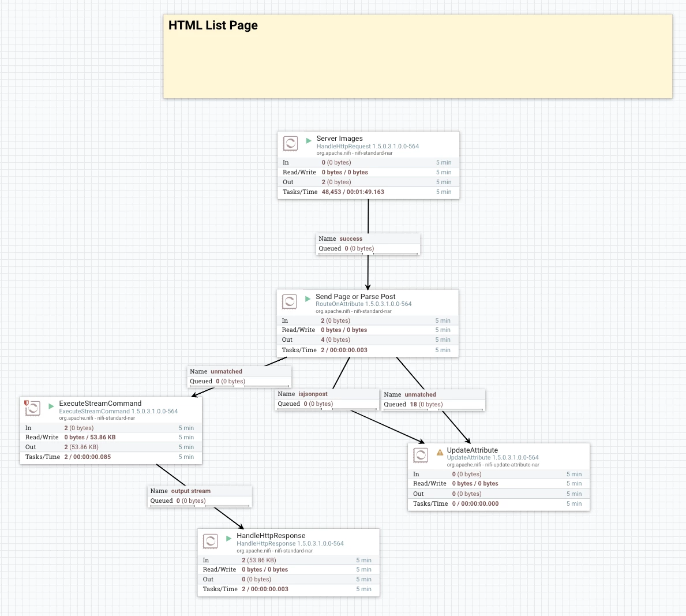Click the HandleHttpResponse processor title
This screenshot has height=616, width=686.
(x=271, y=535)
